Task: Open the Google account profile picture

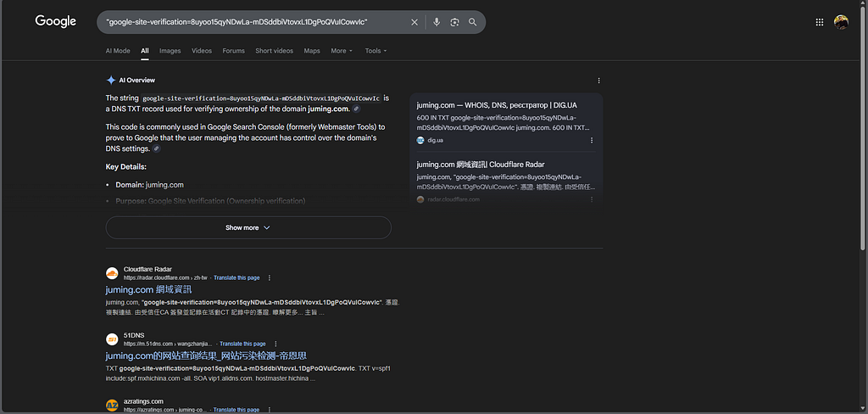Action: pyautogui.click(x=841, y=22)
